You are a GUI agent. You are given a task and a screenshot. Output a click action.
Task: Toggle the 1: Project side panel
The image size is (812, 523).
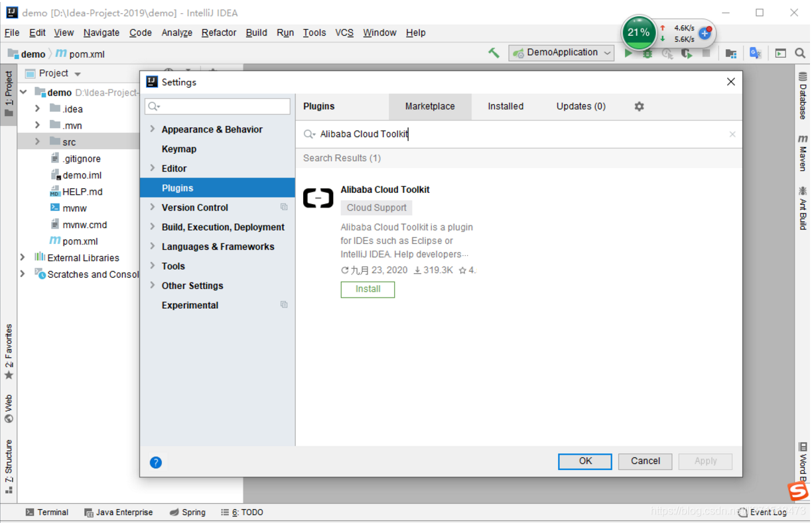(9, 93)
